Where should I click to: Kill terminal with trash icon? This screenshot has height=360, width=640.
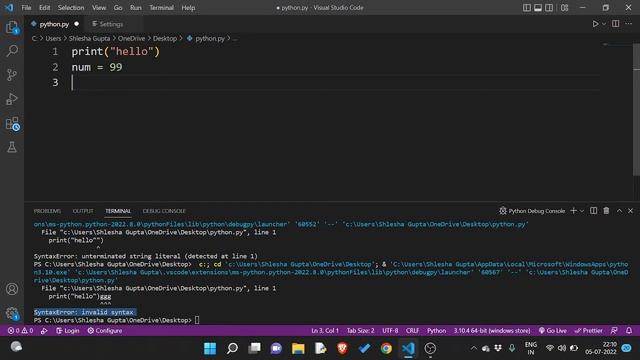click(606, 211)
